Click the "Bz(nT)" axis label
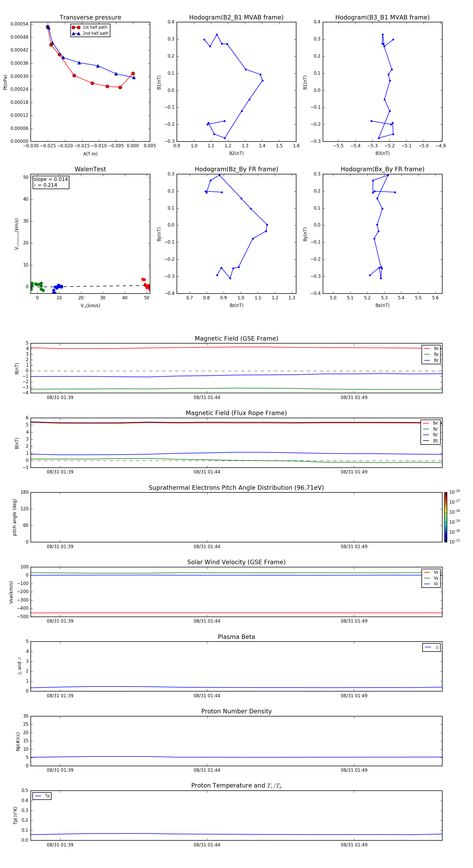The width and height of the screenshot is (473, 868). [236, 305]
